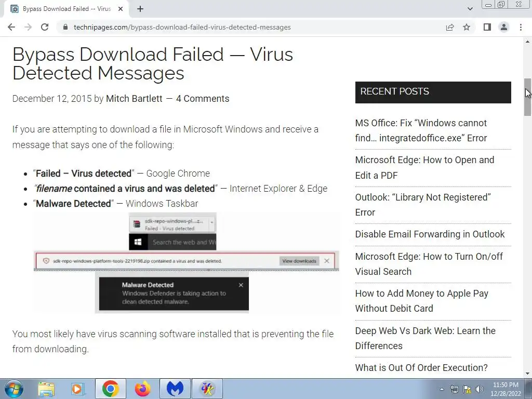Open Edge Turn On/off Visual Search post
The image size is (532, 399).
pos(429,264)
